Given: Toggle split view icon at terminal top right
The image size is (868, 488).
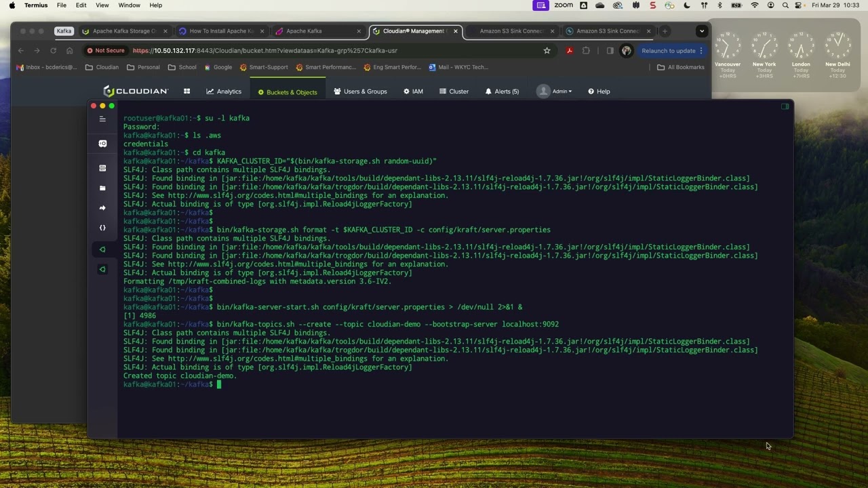Looking at the screenshot, I should [785, 106].
